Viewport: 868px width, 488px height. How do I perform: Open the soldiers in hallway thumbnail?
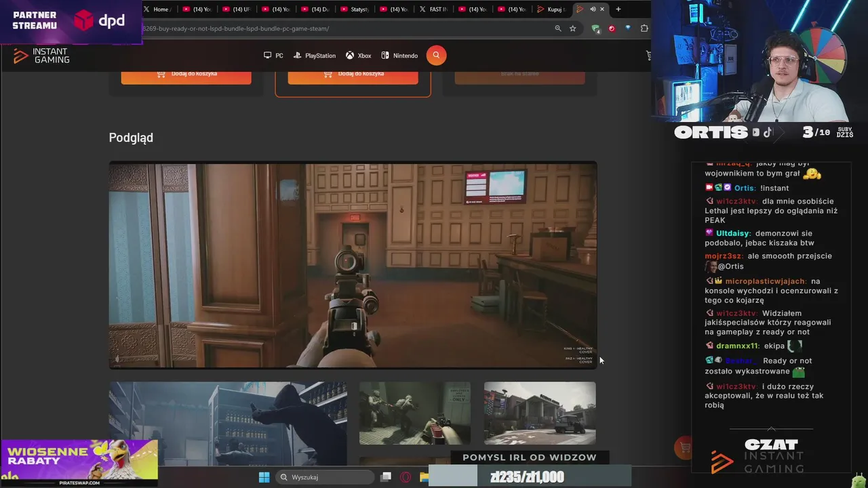[x=414, y=413]
